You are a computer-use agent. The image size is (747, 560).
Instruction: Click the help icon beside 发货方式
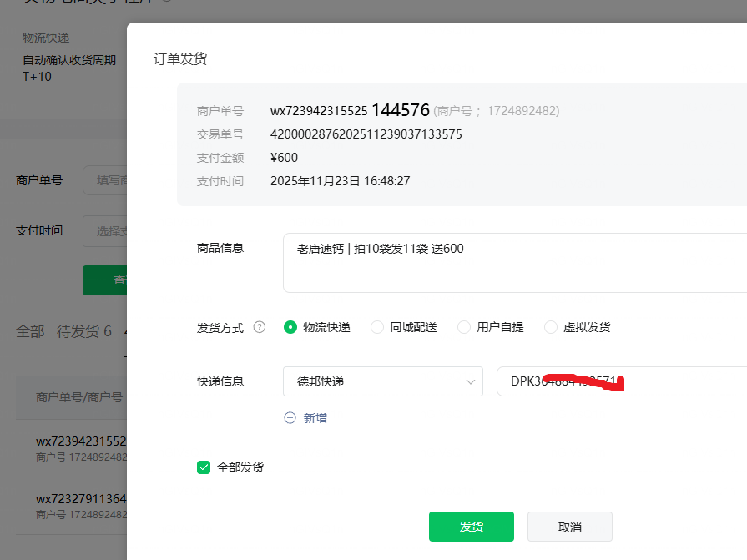click(259, 328)
